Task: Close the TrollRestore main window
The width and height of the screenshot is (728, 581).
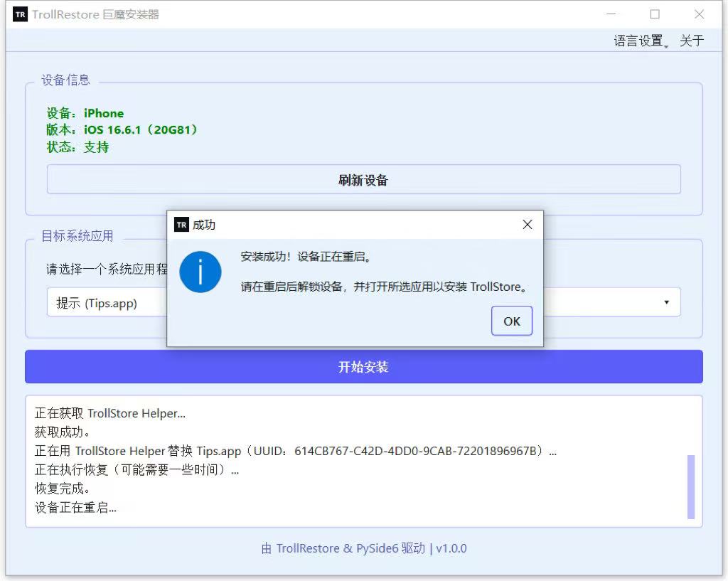Action: point(700,14)
